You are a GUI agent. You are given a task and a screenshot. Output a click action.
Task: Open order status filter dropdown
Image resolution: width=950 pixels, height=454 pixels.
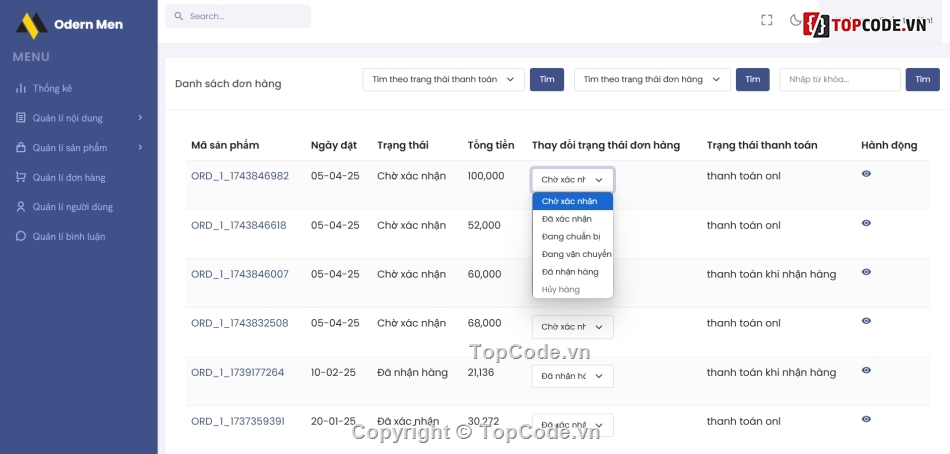pos(652,80)
